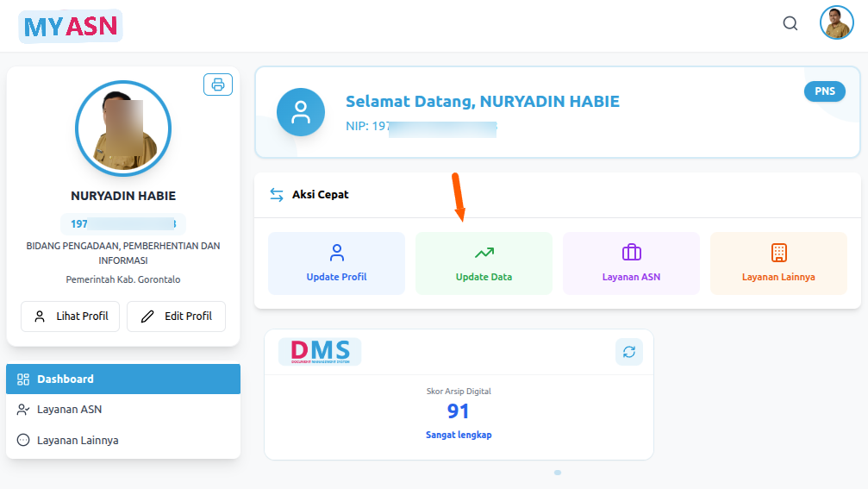This screenshot has height=489, width=868.
Task: Open the Update Data quick action
Action: [484, 263]
